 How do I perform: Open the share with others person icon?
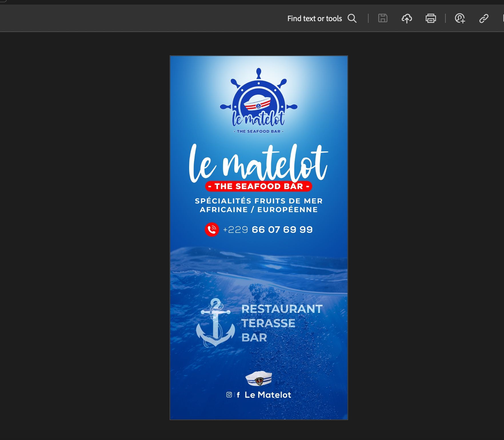click(460, 19)
